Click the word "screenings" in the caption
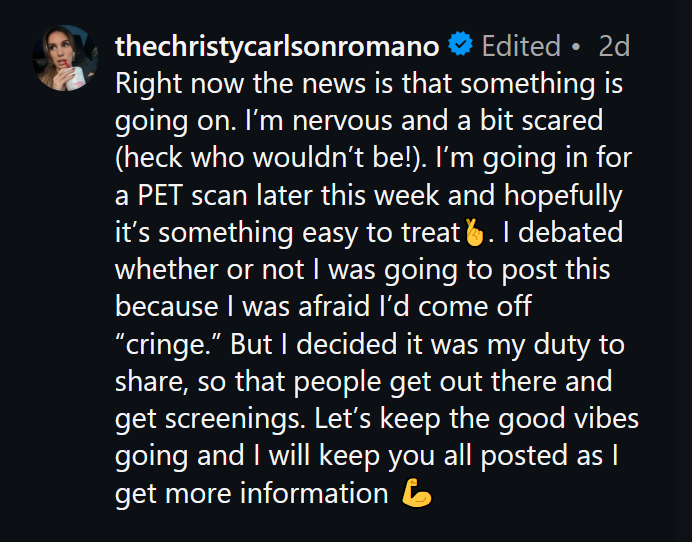The image size is (692, 542). pos(234,419)
